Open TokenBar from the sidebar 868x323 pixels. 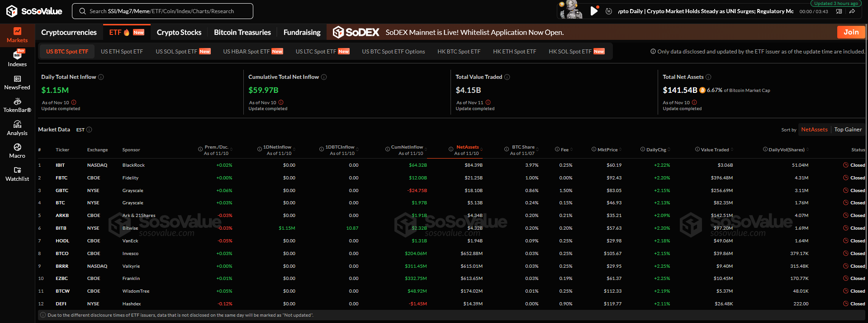pos(17,105)
